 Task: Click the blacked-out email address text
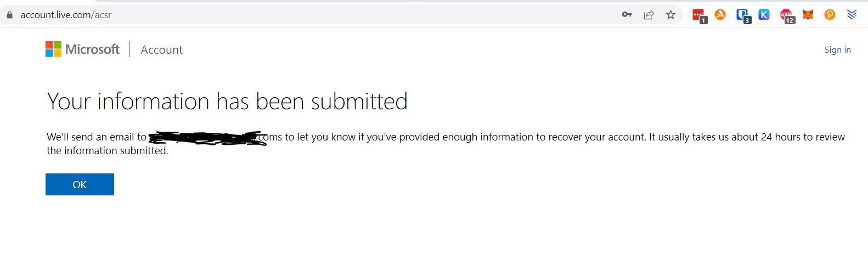pos(207,137)
